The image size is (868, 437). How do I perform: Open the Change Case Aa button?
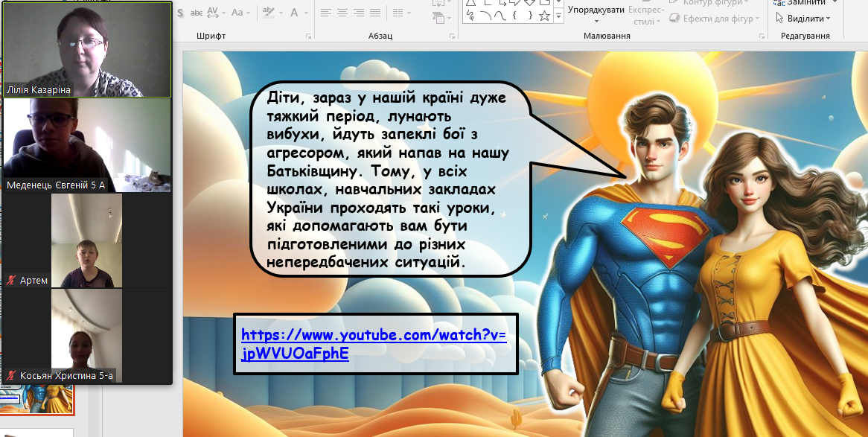(237, 12)
